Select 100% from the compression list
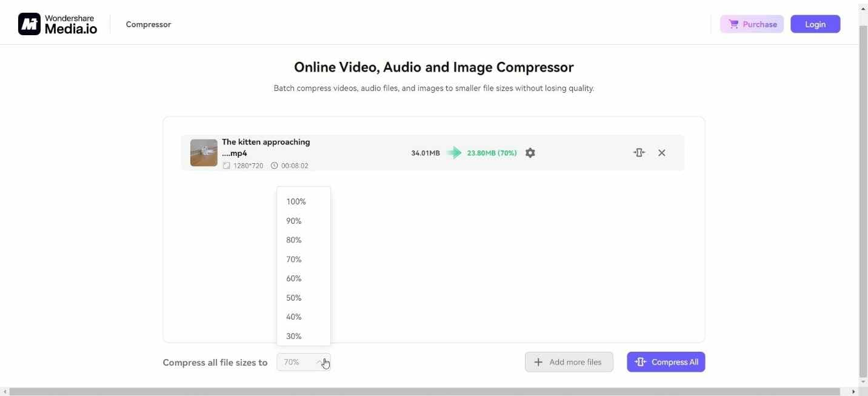The image size is (868, 396). (295, 201)
